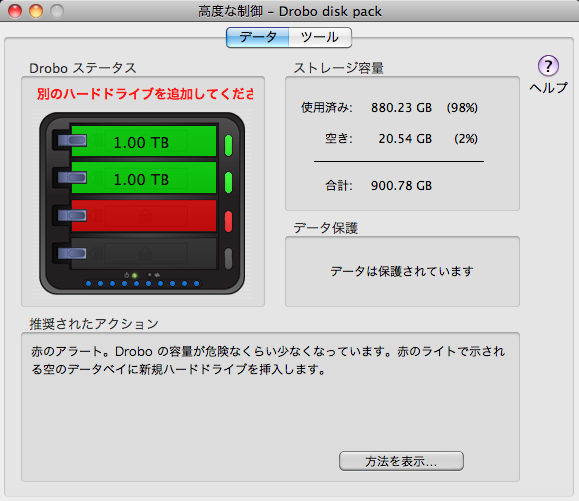579x501 pixels.
Task: Close the window with the red button
Action: (15, 11)
